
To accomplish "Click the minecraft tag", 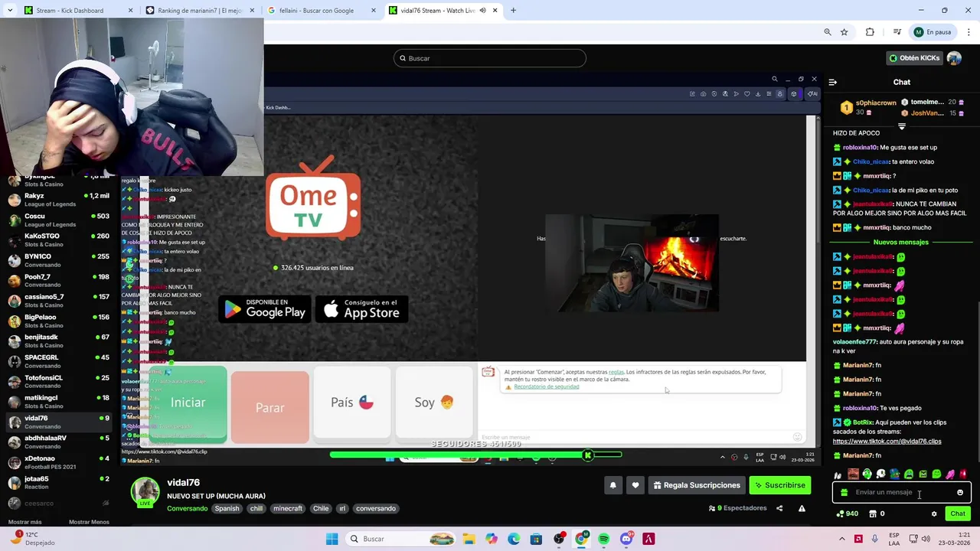I will pos(288,508).
